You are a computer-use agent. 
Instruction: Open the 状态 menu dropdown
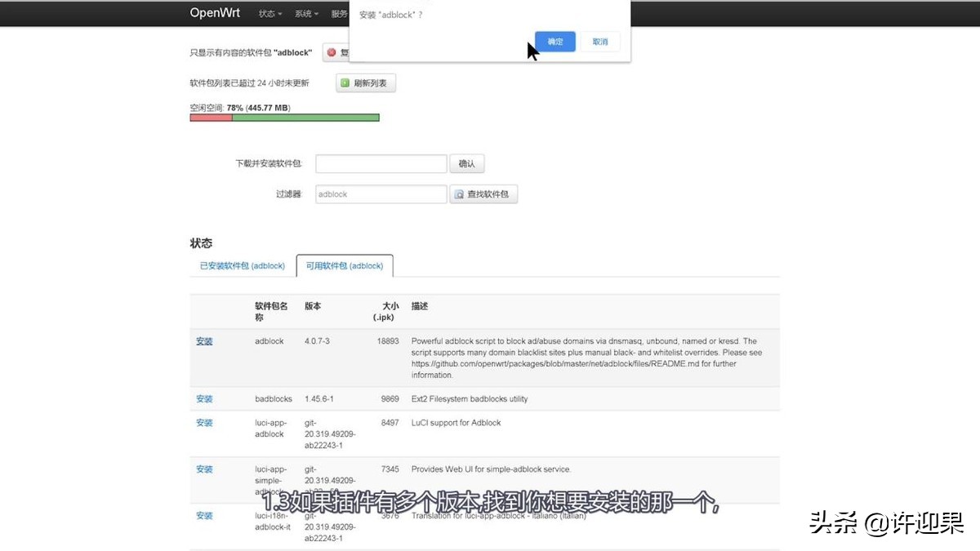coord(269,13)
